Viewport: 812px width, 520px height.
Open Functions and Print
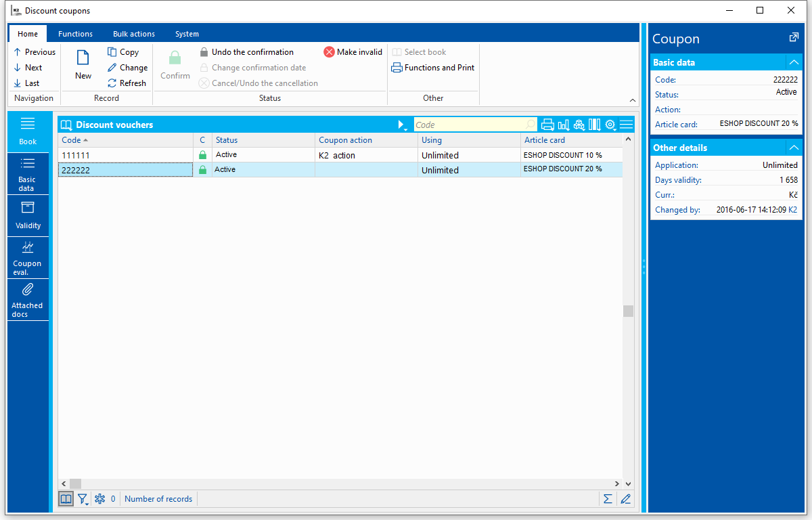tap(433, 68)
